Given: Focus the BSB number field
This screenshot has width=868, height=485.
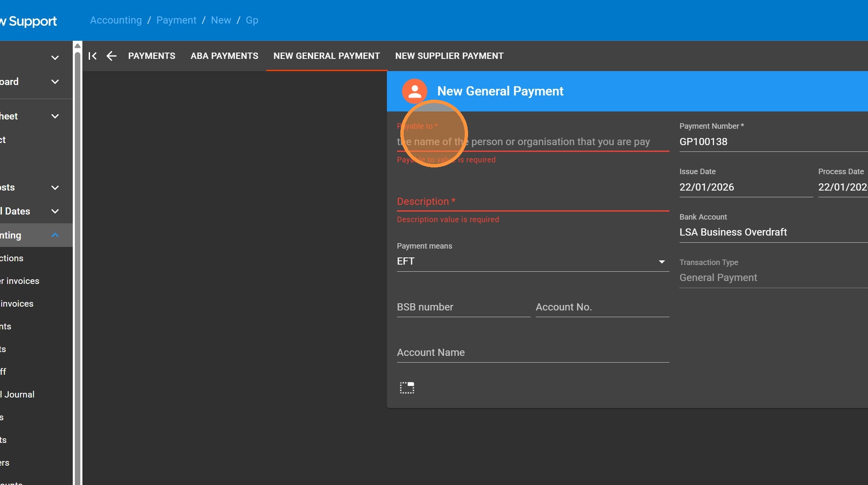Looking at the screenshot, I should pyautogui.click(x=463, y=307).
